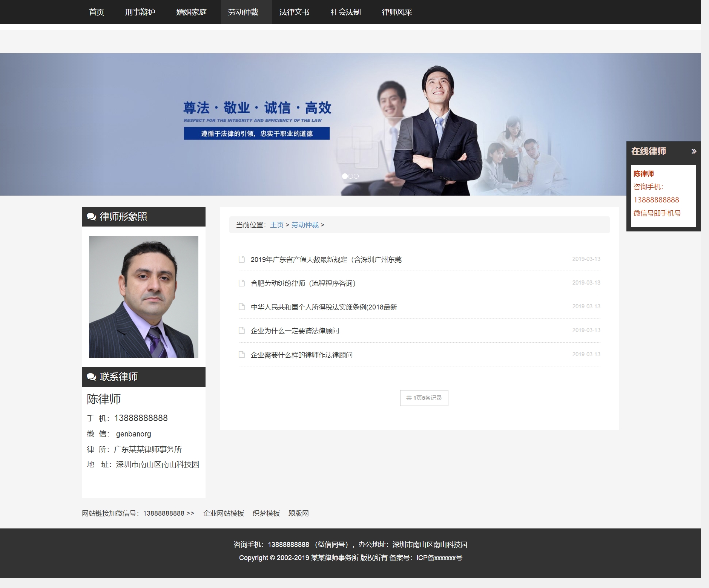Click the footer copyright line with ICP备xxxxxxx号
Screen dimensions: 709x588
click(351, 558)
